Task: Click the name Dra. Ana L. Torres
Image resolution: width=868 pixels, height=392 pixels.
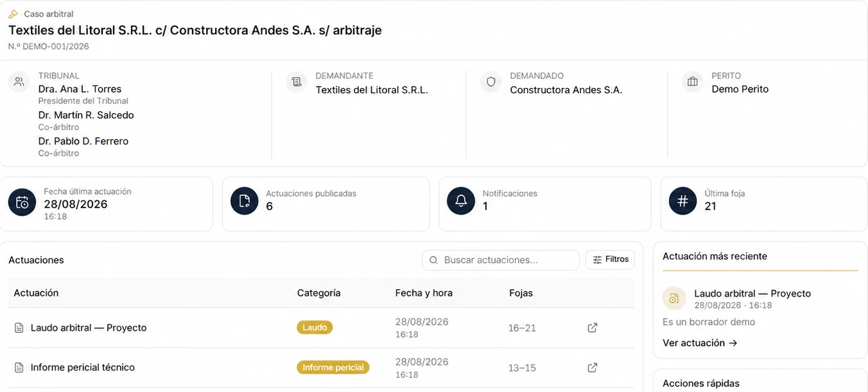Action: [80, 89]
